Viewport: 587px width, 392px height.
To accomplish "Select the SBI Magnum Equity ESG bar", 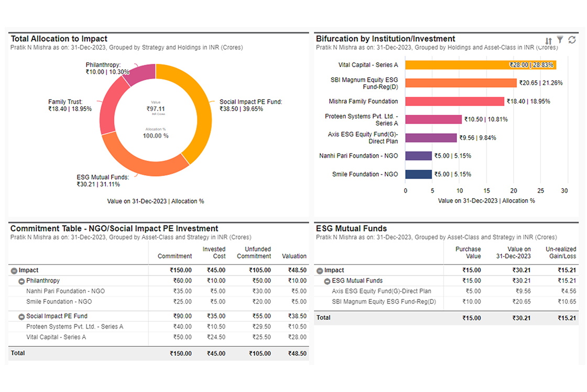I will tap(461, 83).
